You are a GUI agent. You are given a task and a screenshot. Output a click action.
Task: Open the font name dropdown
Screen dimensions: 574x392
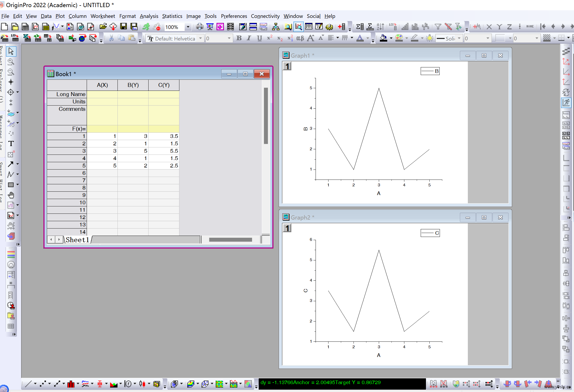(x=200, y=38)
